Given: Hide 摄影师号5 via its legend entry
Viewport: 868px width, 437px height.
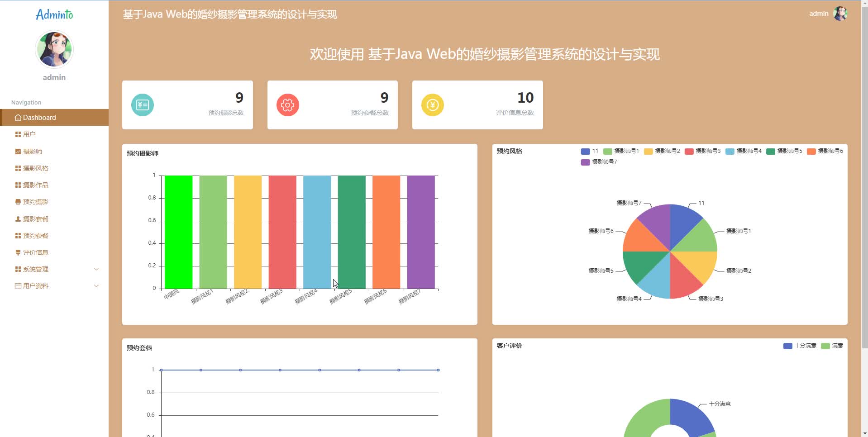Looking at the screenshot, I should point(784,151).
